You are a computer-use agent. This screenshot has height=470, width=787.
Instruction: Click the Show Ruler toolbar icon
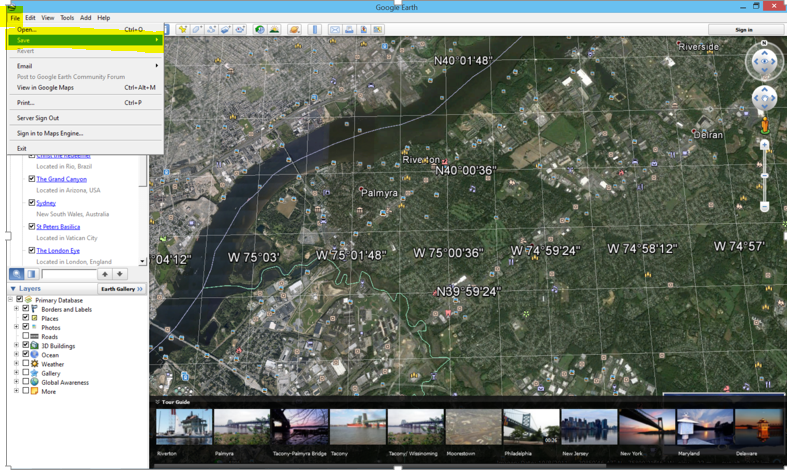[x=315, y=30]
